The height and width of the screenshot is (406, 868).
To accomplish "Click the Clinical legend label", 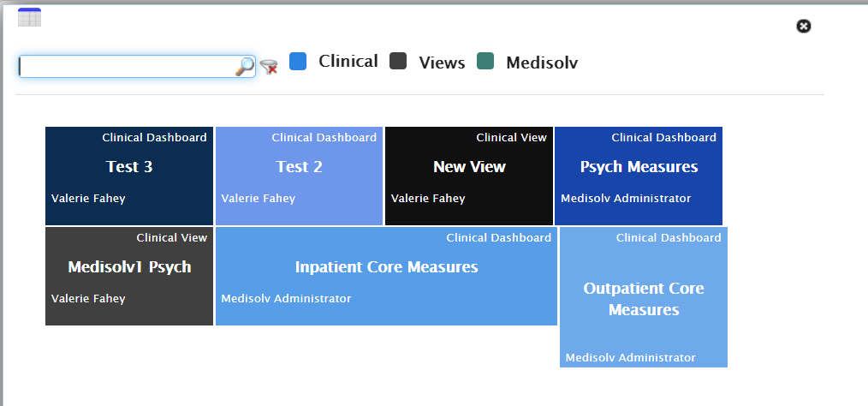I will pyautogui.click(x=348, y=62).
